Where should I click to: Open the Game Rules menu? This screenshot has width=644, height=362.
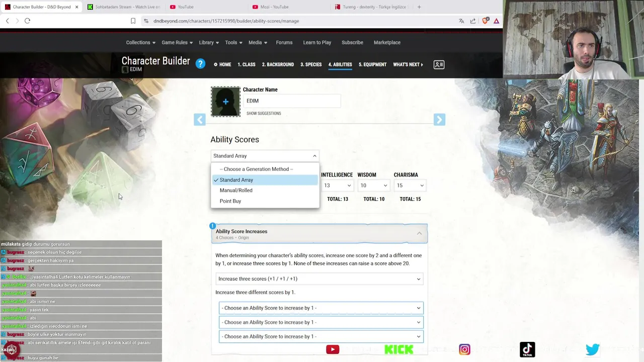coord(177,42)
